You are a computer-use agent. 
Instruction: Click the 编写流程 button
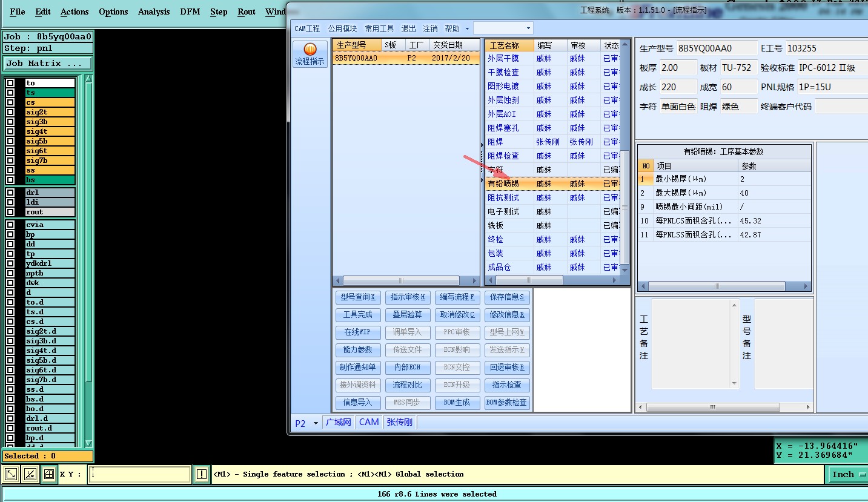(x=457, y=297)
